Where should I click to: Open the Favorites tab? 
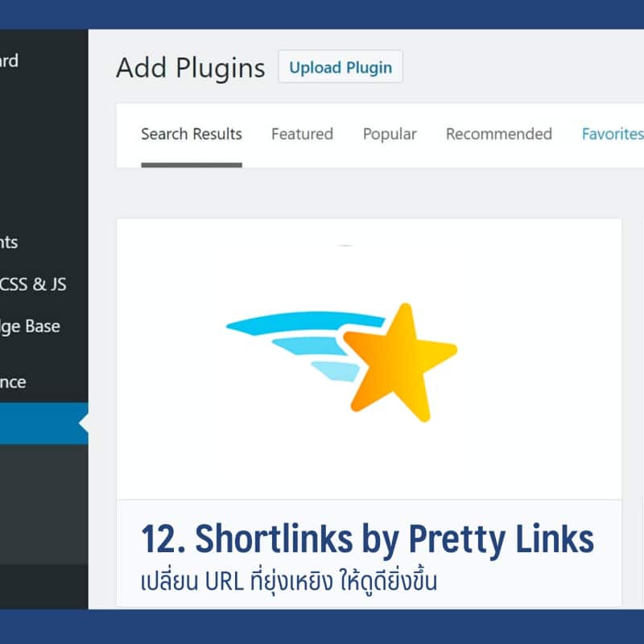[x=612, y=134]
